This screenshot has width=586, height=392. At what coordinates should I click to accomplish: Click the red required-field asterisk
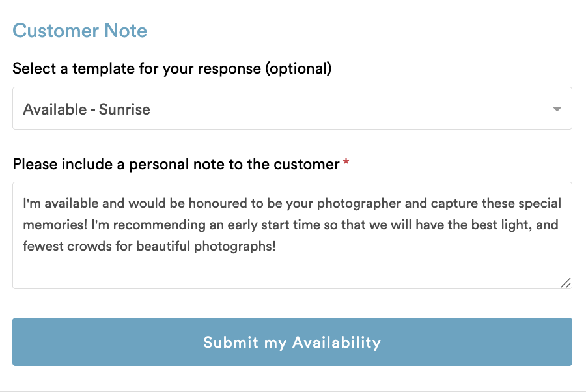point(346,161)
